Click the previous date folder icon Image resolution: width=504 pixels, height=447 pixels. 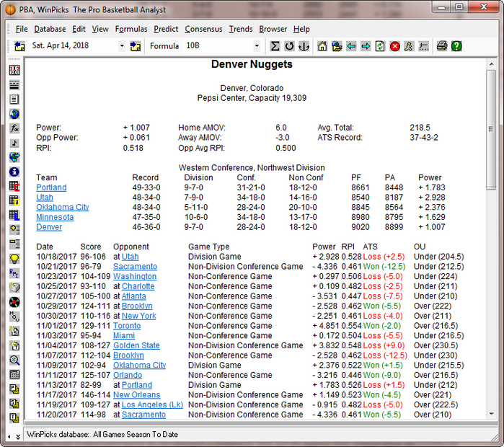tap(19, 46)
